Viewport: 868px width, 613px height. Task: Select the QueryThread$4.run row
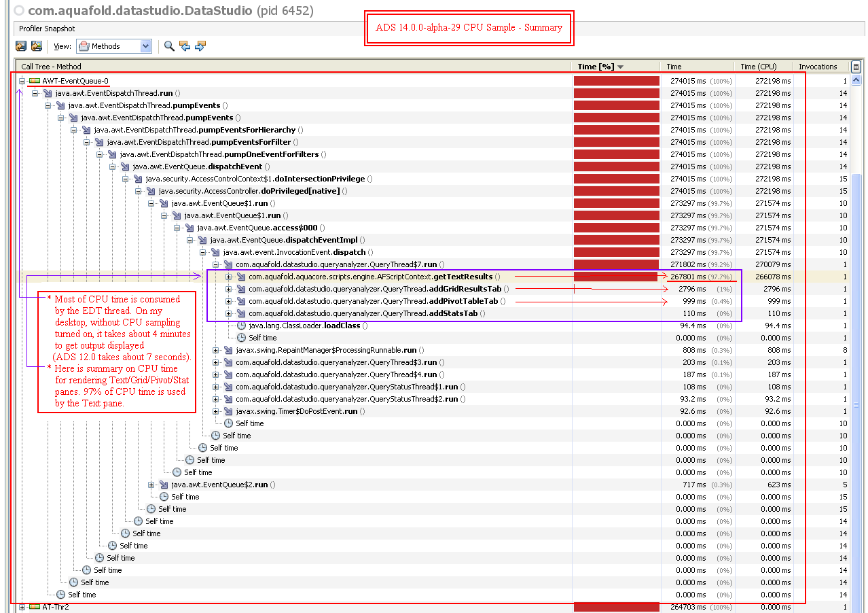[x=432, y=374]
